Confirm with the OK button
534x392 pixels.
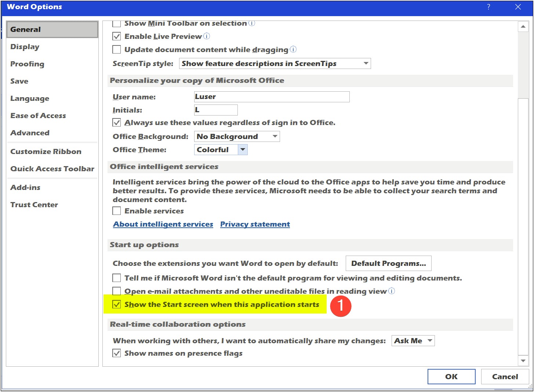451,377
